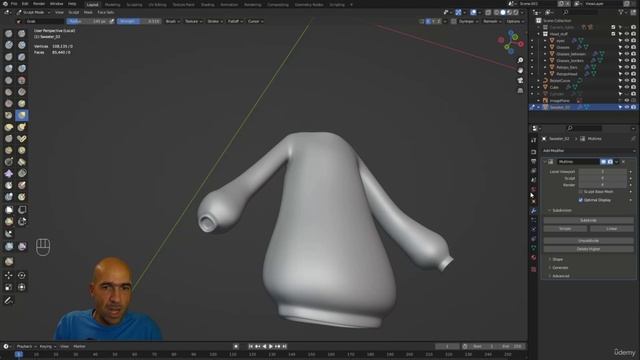The height and width of the screenshot is (360, 640).
Task: Switch to the Modeling workspace tab
Action: point(112,4)
